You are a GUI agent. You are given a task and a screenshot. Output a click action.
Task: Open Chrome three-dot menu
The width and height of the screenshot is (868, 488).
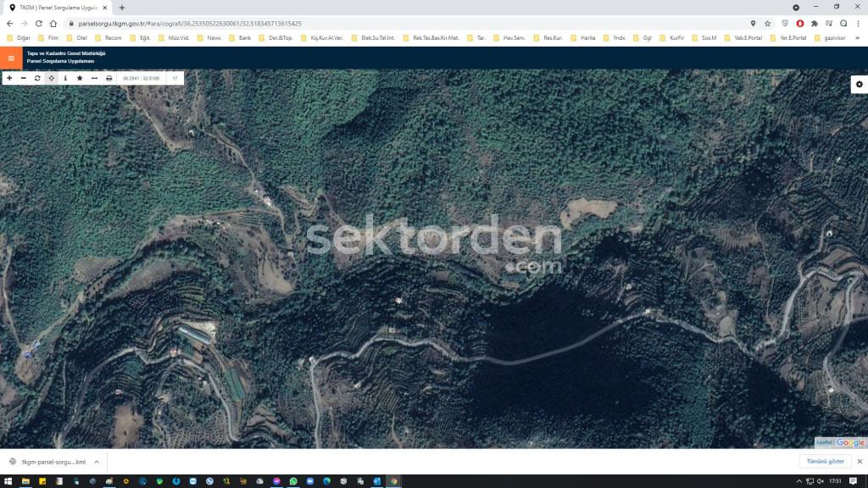[x=858, y=23]
